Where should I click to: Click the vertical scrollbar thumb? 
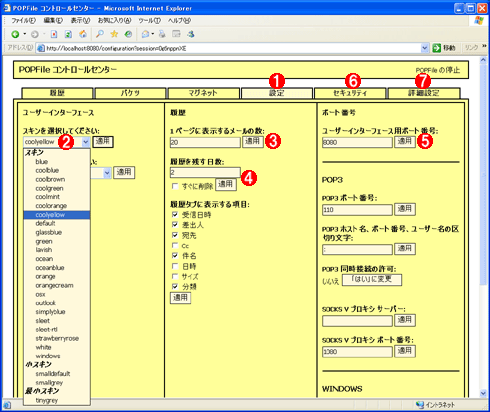click(483, 175)
